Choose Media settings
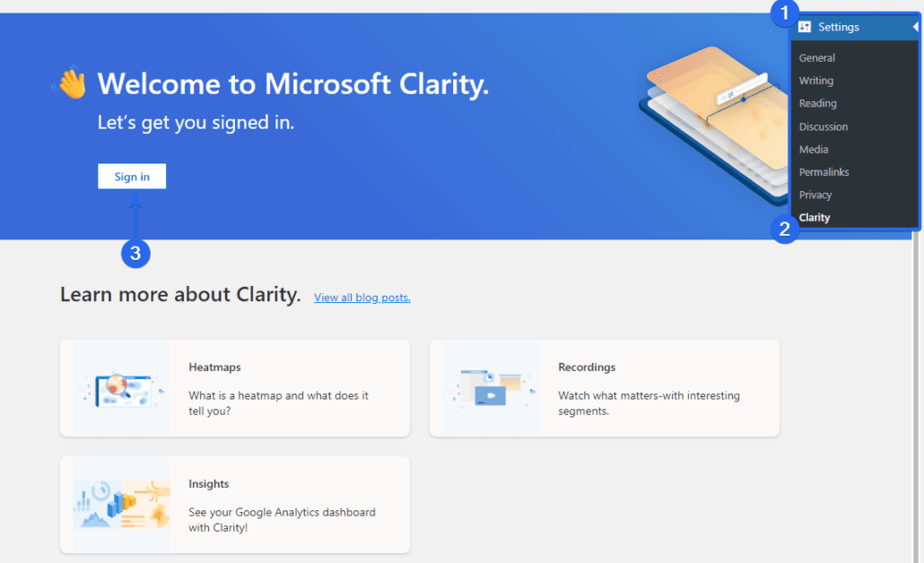 click(x=814, y=150)
